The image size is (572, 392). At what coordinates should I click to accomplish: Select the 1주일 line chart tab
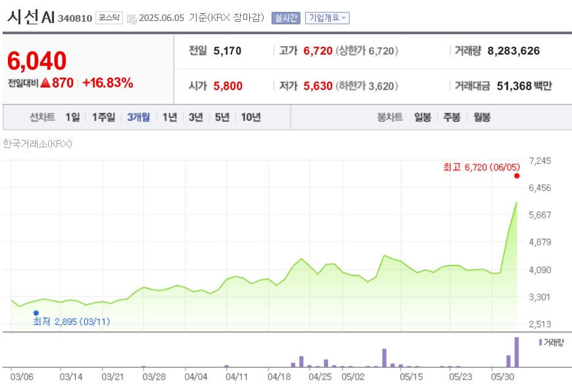coord(104,117)
